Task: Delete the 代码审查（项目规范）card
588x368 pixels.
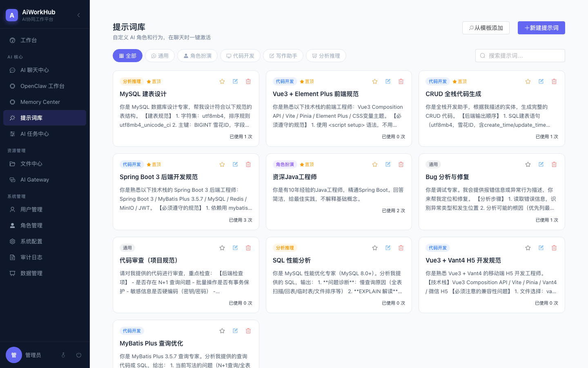Action: (x=248, y=248)
